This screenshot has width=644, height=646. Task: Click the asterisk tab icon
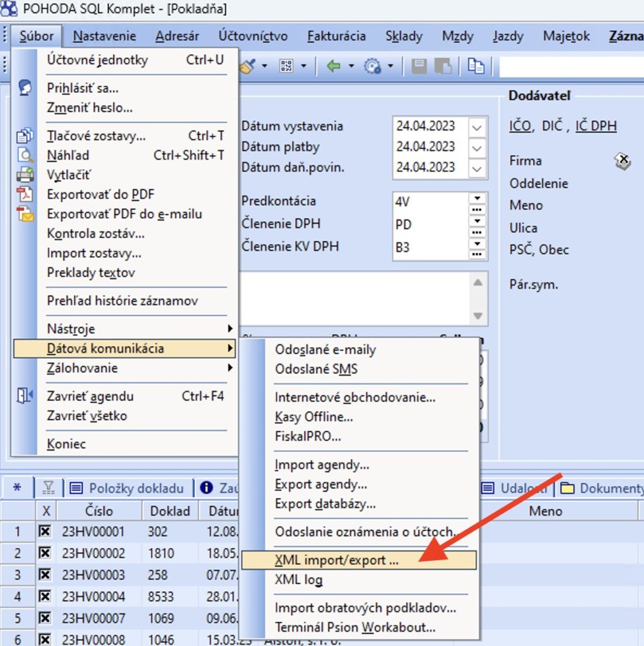tap(17, 488)
